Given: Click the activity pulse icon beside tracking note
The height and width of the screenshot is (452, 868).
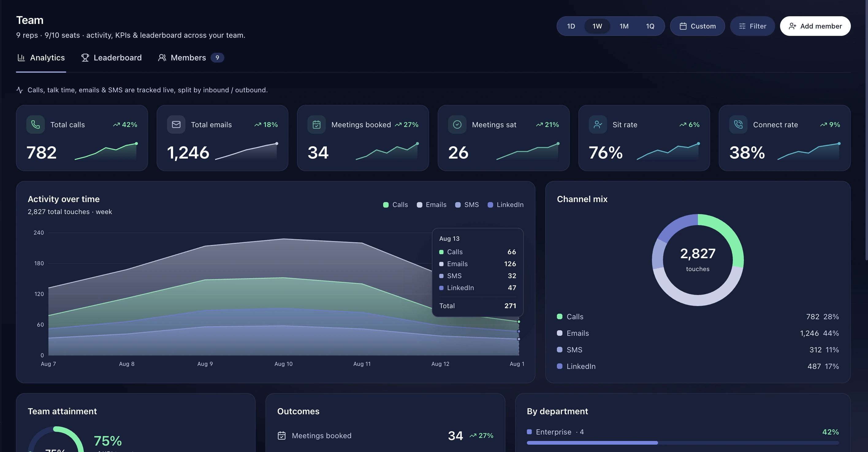Looking at the screenshot, I should click(20, 90).
